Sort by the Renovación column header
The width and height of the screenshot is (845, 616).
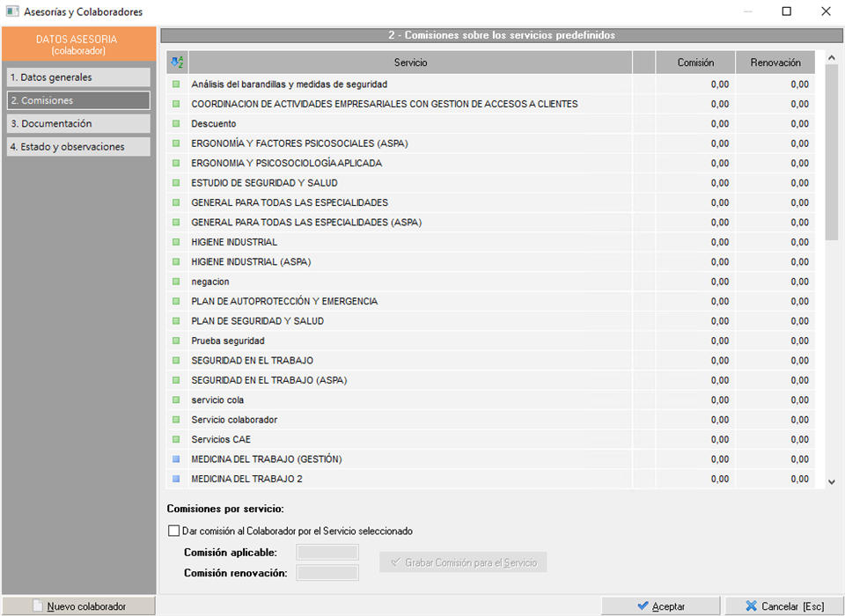pyautogui.click(x=775, y=62)
